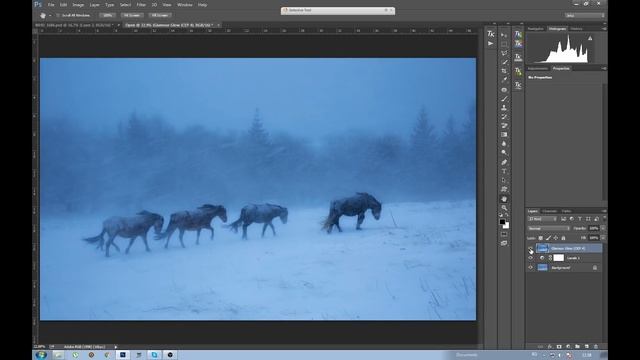Select the Eraser tool
The width and height of the screenshot is (640, 360).
504,126
